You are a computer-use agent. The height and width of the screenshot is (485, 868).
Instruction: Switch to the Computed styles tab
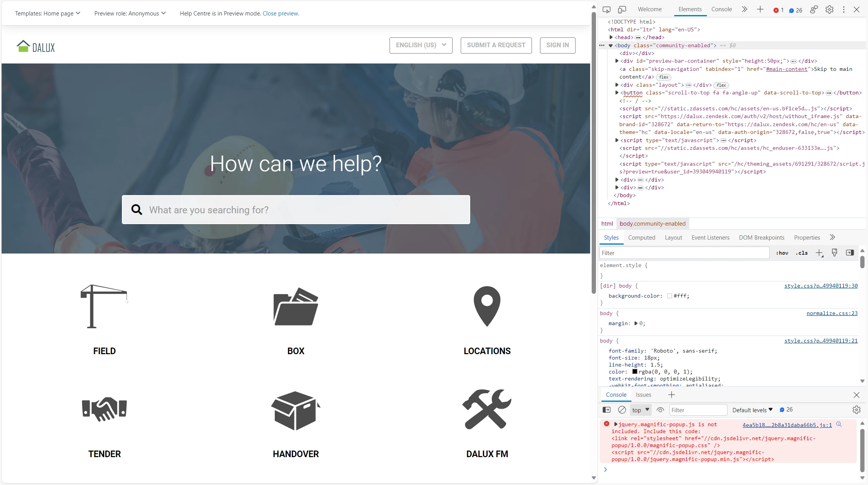[x=641, y=238]
